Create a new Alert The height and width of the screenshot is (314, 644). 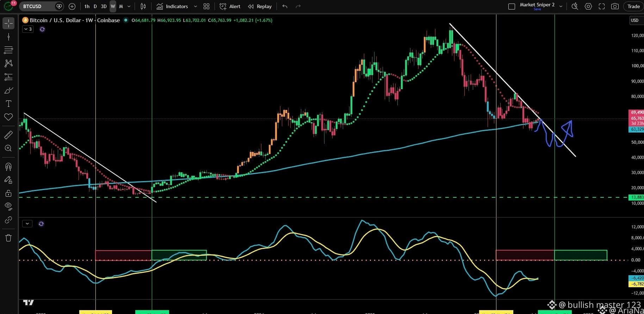[x=230, y=6]
